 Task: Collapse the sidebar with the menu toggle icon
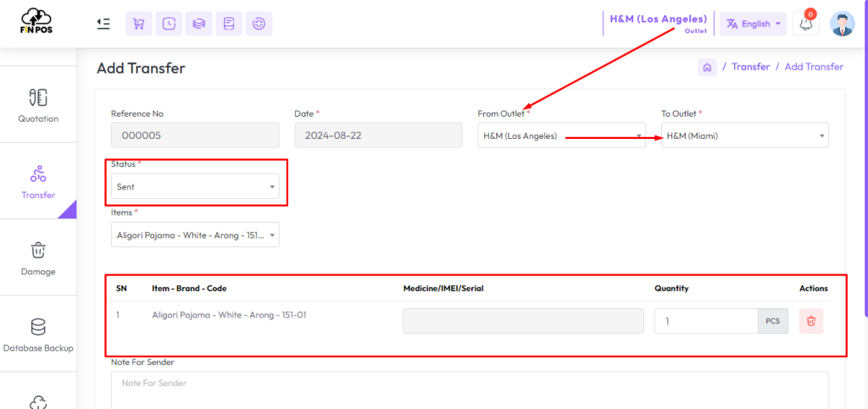[x=103, y=23]
